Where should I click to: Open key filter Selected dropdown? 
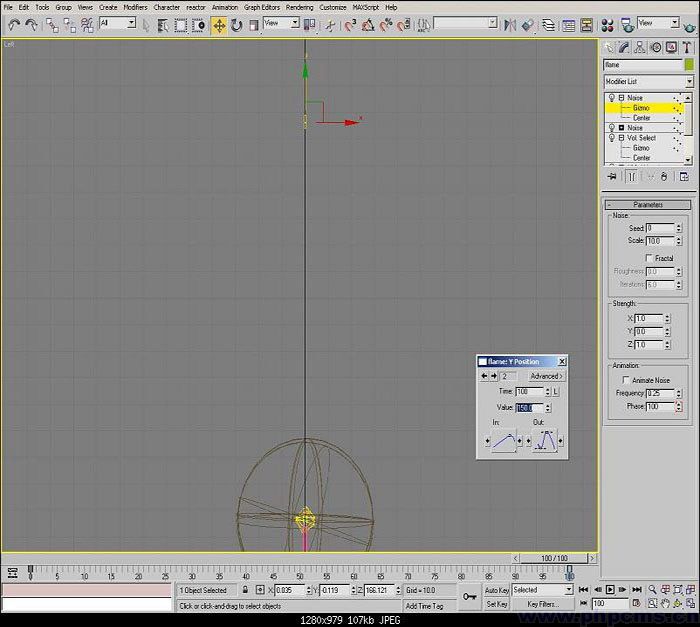tap(568, 590)
